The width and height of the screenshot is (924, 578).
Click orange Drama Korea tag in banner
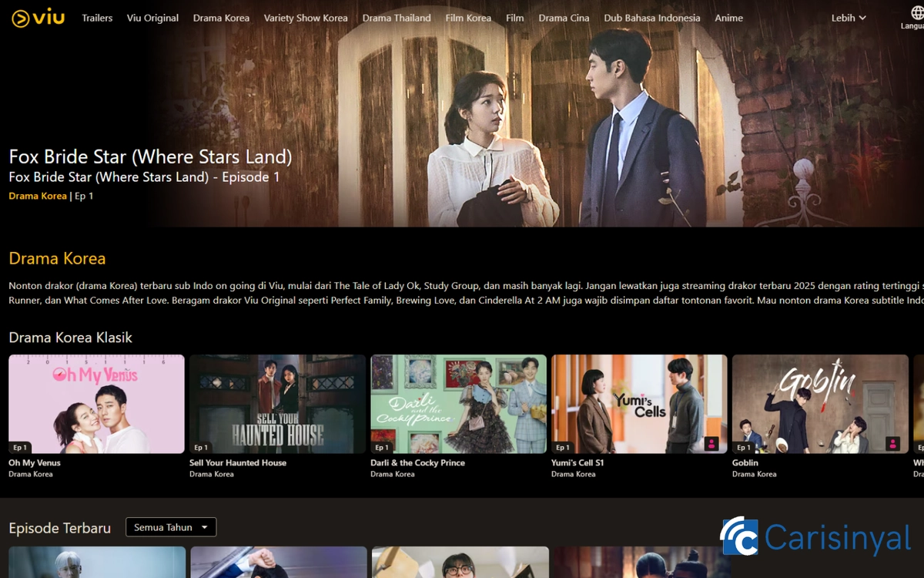[x=38, y=196]
